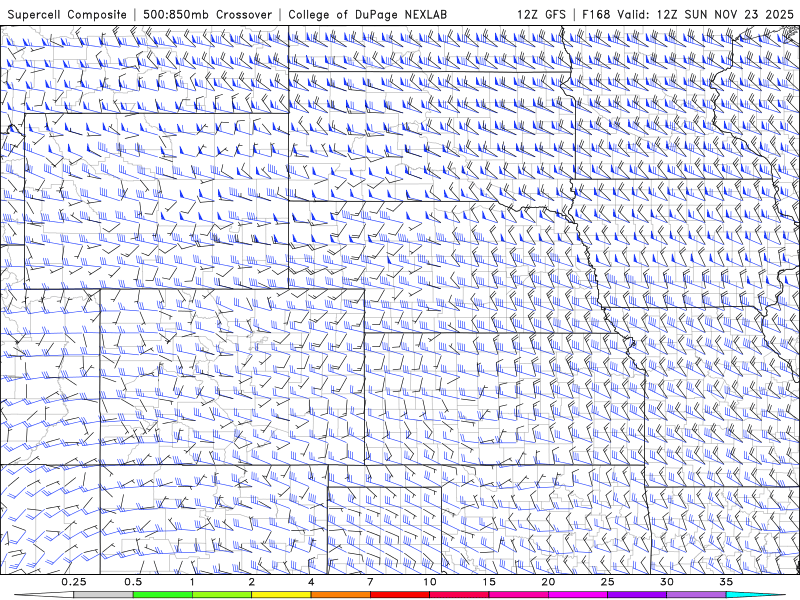The width and height of the screenshot is (800, 600).
Task: Click the legend value 7
Action: [x=370, y=582]
